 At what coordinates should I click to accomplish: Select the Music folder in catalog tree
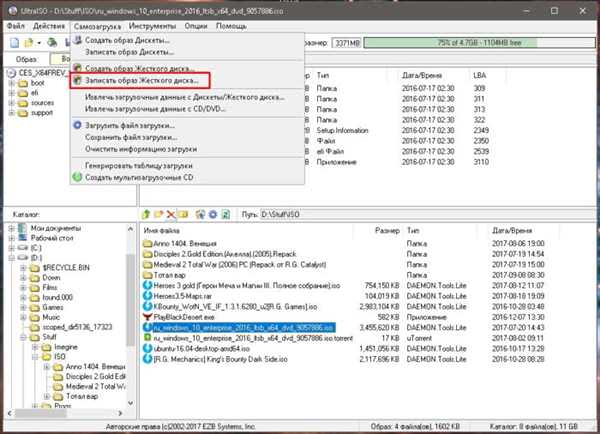tap(51, 317)
